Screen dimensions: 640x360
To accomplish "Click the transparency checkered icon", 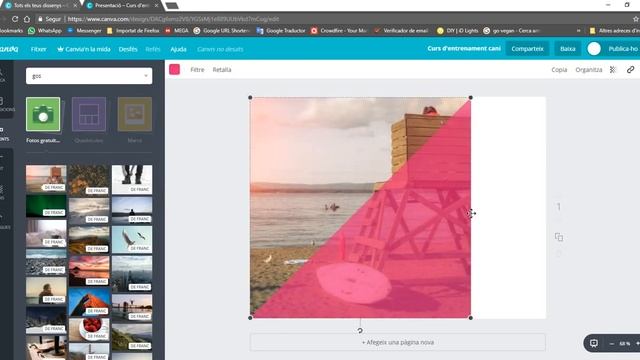I will pyautogui.click(x=613, y=70).
